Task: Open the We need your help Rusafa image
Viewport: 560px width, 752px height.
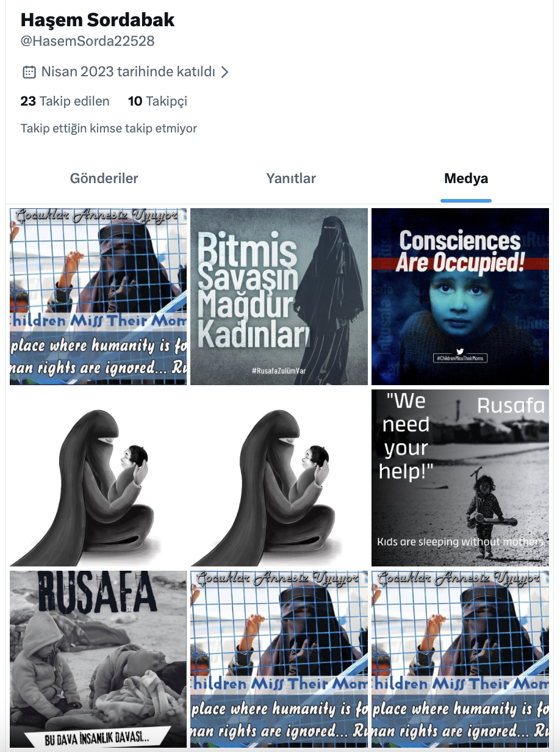Action: pos(461,478)
